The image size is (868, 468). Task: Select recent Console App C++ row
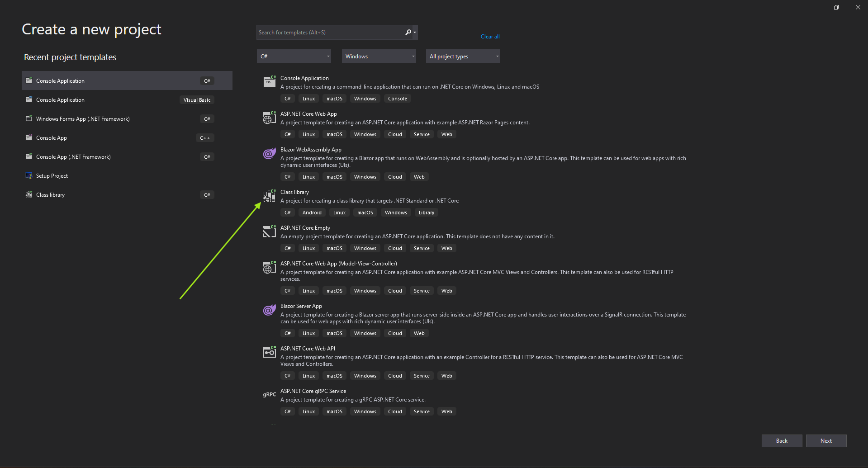point(127,137)
